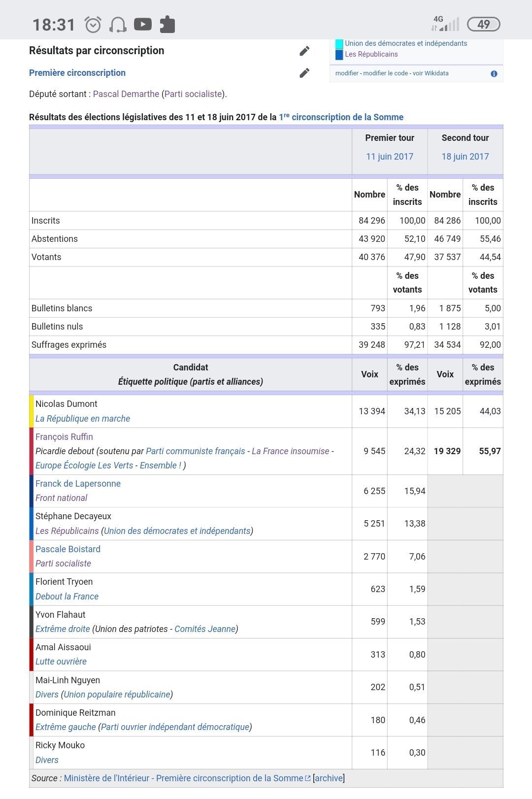Select the 11 juin 2017 date link
The image size is (532, 799).
pyautogui.click(x=390, y=157)
